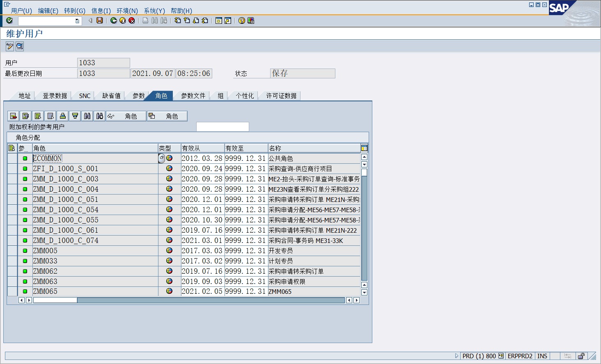Click the 附加权利的参考用户 input field
This screenshot has width=601, height=364.
223,126
